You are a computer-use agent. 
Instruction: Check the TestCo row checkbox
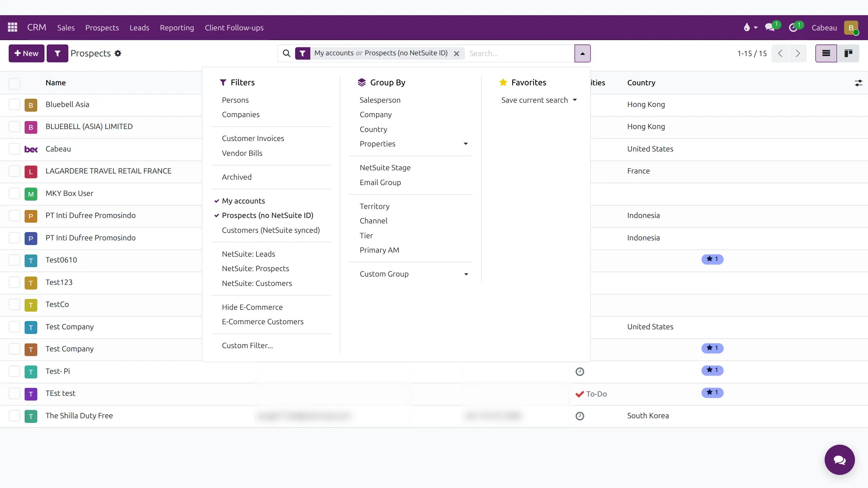click(14, 305)
